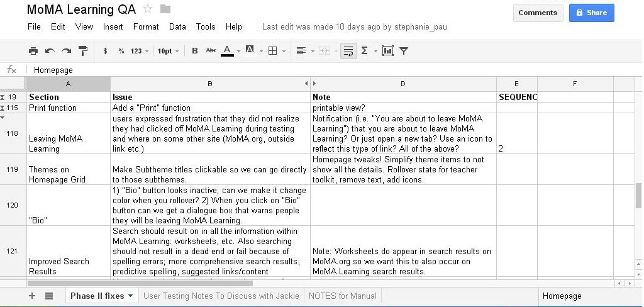Select the Paint format tool

tap(82, 51)
